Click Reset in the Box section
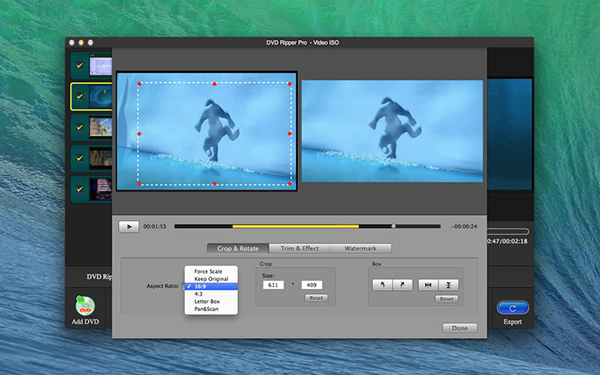 447,298
